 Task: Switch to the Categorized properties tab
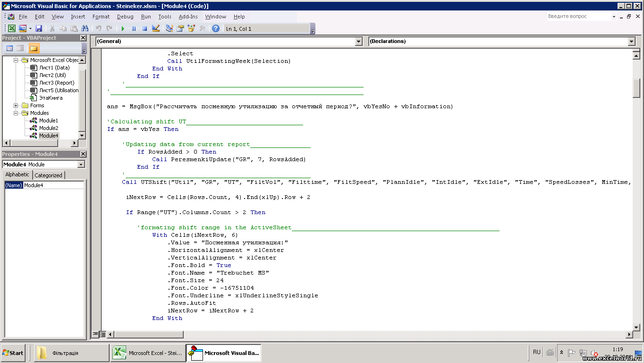pyautogui.click(x=48, y=175)
